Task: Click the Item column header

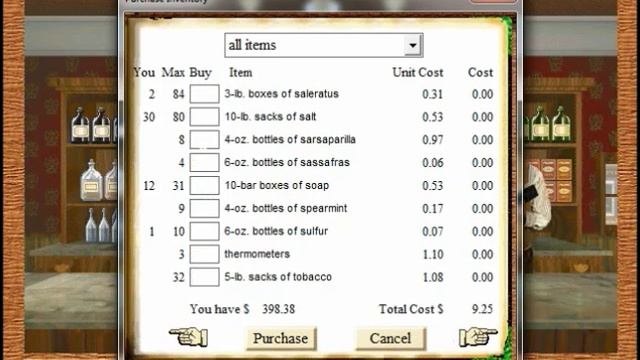Action: tap(240, 73)
